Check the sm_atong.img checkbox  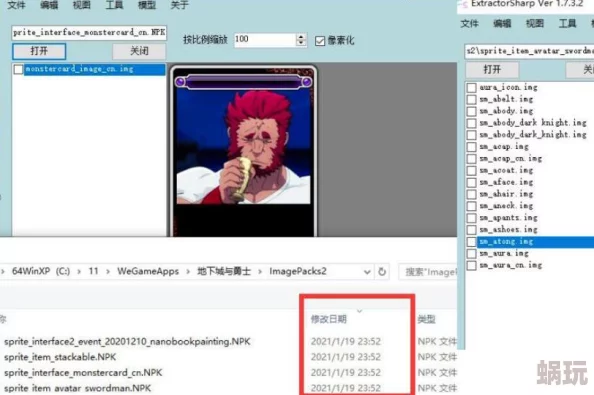[471, 242]
